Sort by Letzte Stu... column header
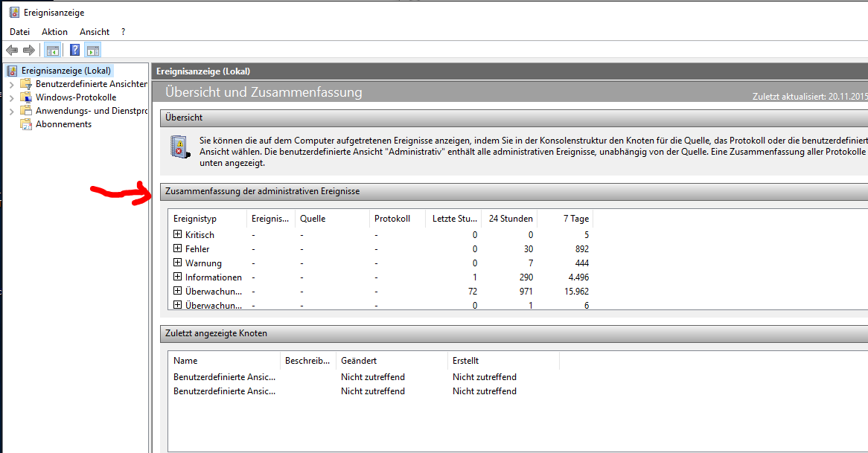Image resolution: width=868 pixels, height=453 pixels. click(x=454, y=219)
